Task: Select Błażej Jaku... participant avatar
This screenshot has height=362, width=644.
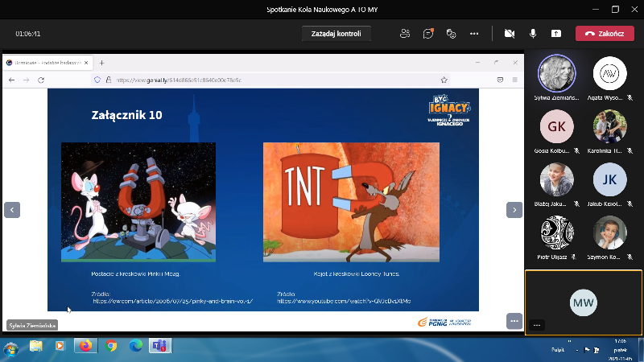Action: point(556,179)
